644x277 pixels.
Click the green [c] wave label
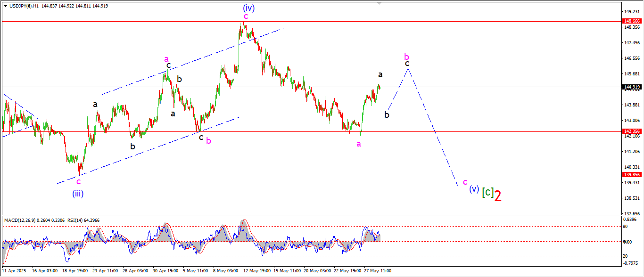point(487,192)
